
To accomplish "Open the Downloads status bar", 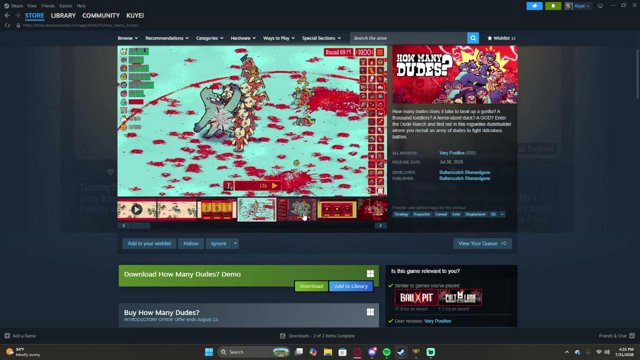I will 318,336.
